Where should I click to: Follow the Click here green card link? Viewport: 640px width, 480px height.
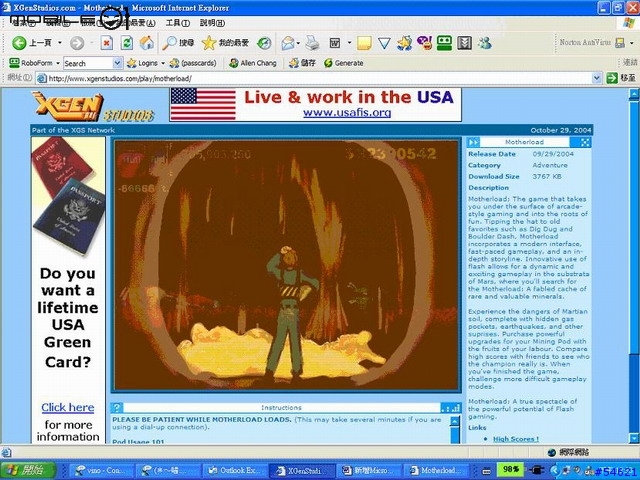68,407
